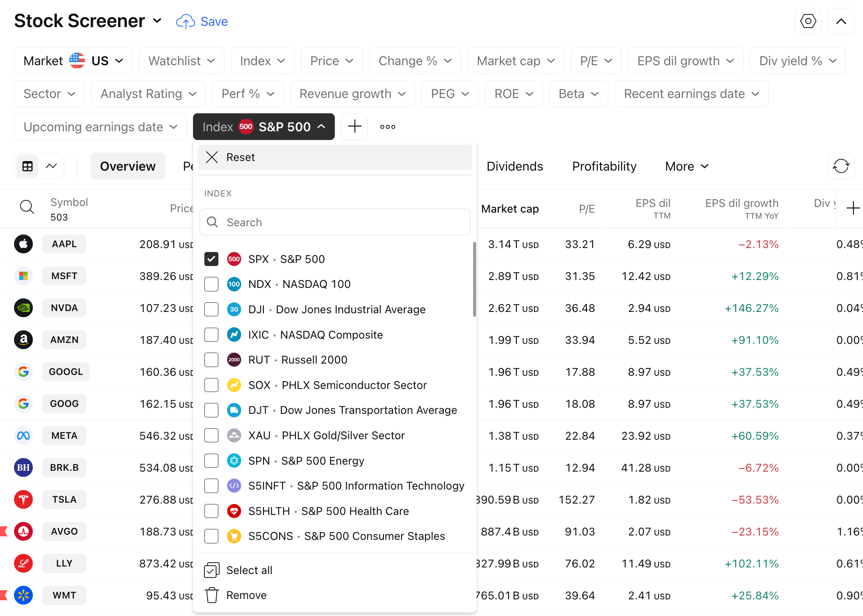Click the Remove trash icon
The height and width of the screenshot is (616, 863).
click(x=212, y=595)
